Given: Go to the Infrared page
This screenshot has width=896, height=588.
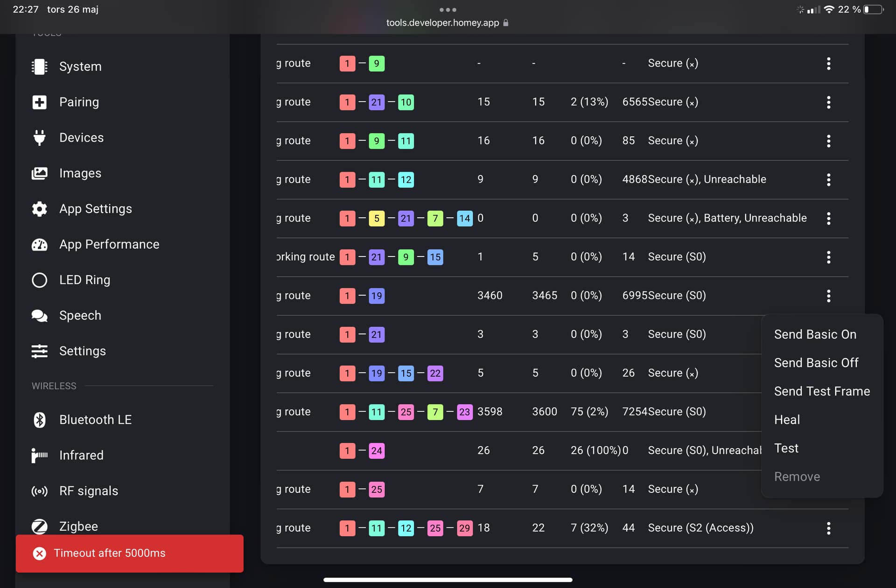Looking at the screenshot, I should [x=81, y=455].
